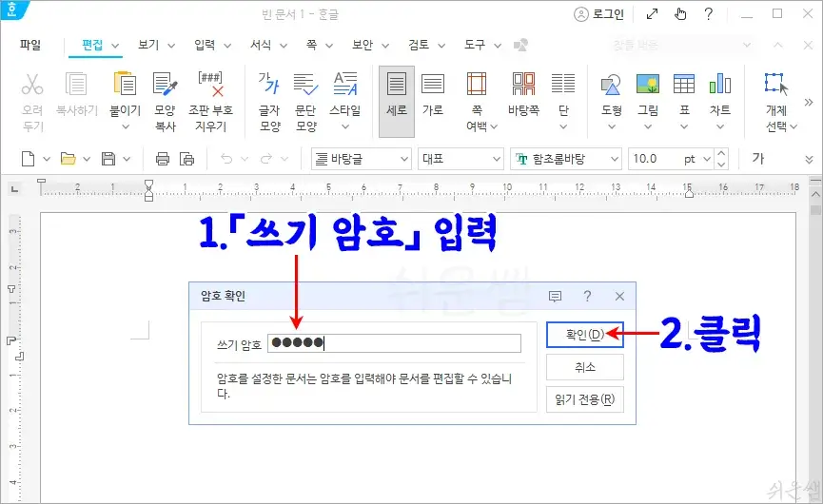Click the Redo arrow
This screenshot has width=823, height=504.
pos(266,159)
